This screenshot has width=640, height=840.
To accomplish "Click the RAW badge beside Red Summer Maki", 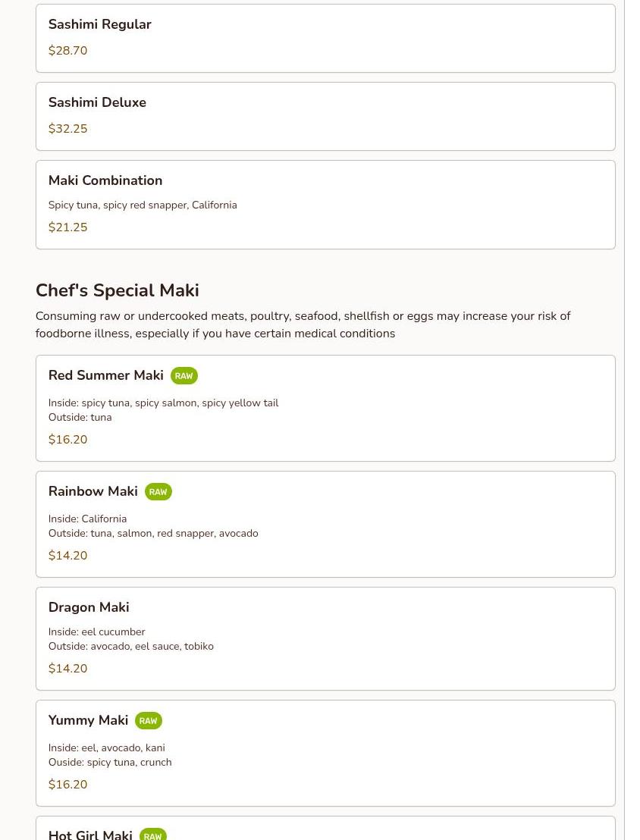I will [184, 376].
